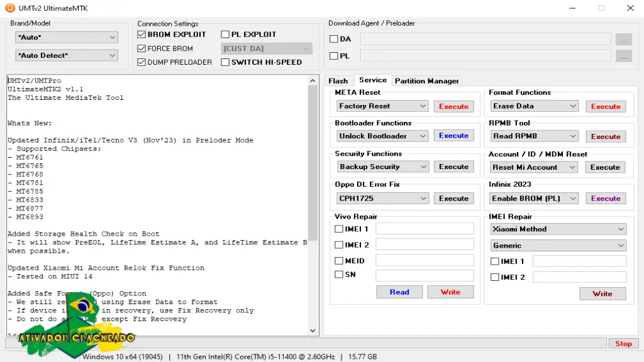The width and height of the screenshot is (644, 362).
Task: Execute the Format Functions action
Action: click(606, 106)
